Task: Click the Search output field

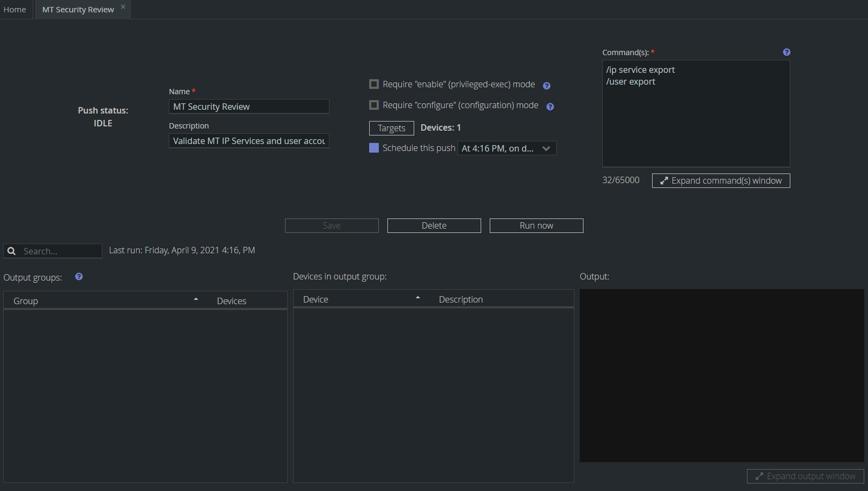Action: [x=53, y=251]
